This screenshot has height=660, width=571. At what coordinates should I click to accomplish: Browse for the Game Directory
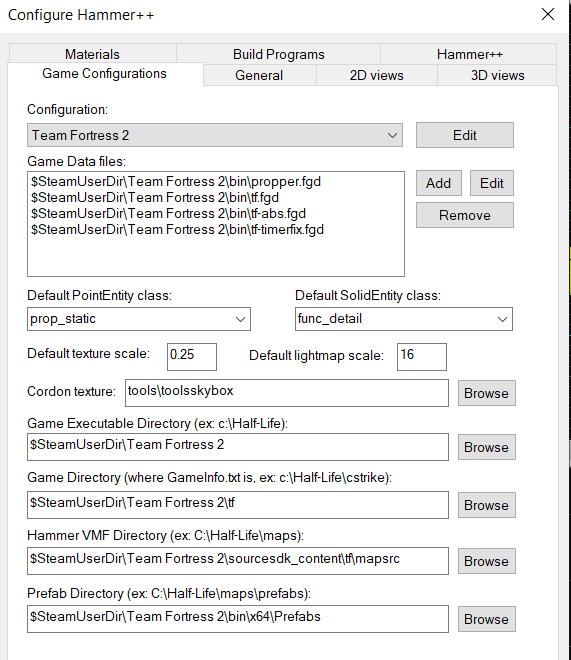[486, 505]
